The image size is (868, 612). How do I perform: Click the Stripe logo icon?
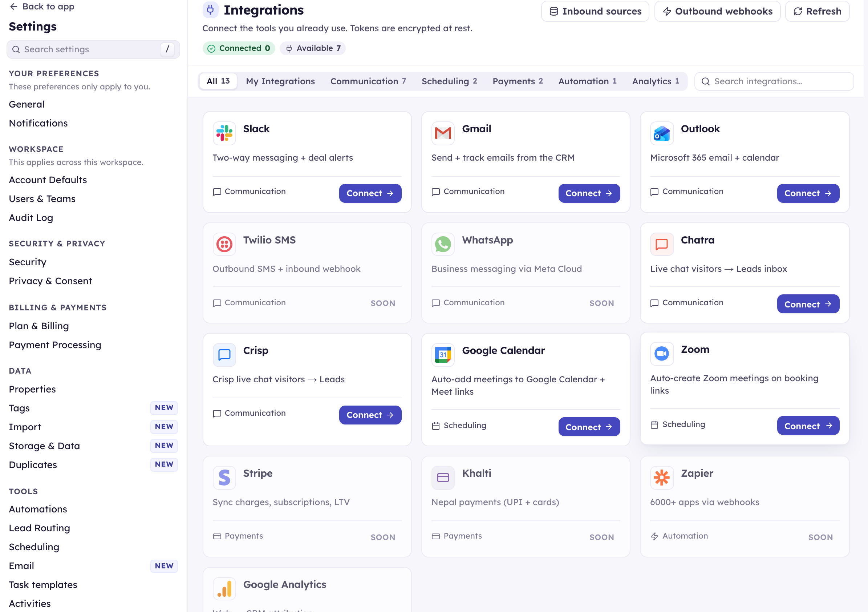pyautogui.click(x=224, y=478)
